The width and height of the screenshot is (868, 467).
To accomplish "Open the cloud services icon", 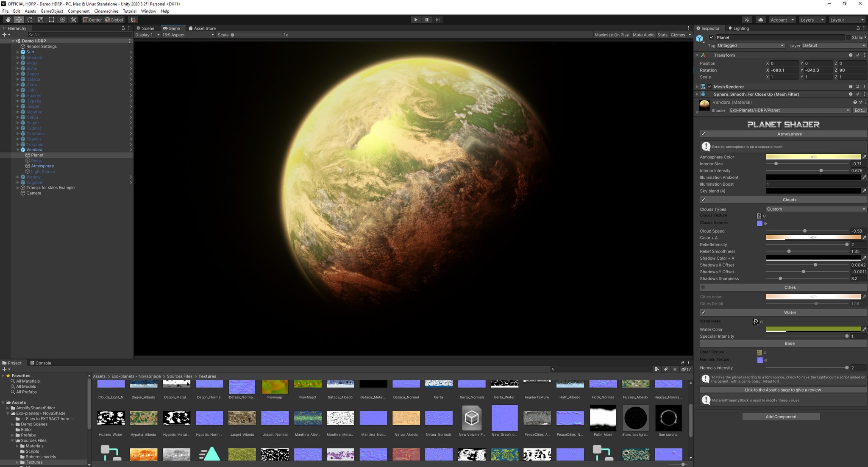I will 760,20.
